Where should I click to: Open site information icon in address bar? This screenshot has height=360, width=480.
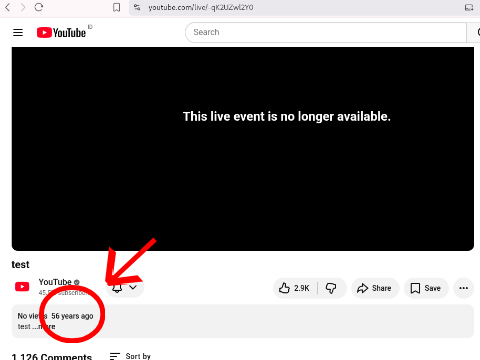tap(137, 7)
